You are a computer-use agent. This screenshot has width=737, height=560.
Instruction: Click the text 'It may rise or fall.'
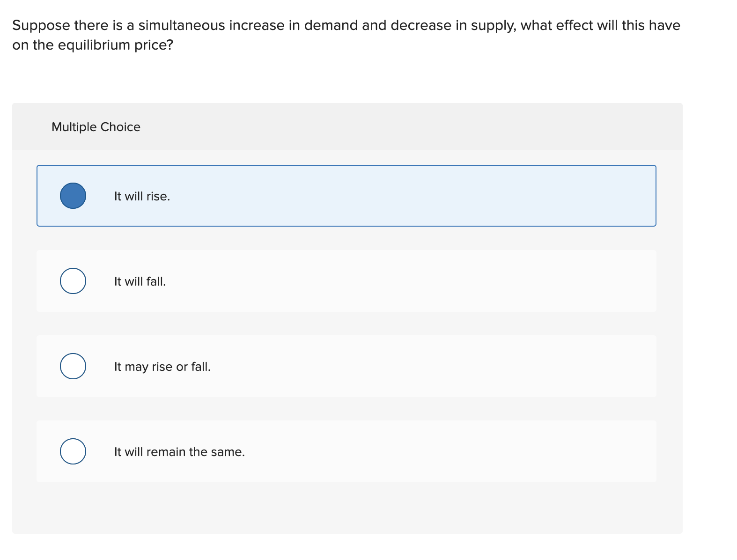(162, 367)
